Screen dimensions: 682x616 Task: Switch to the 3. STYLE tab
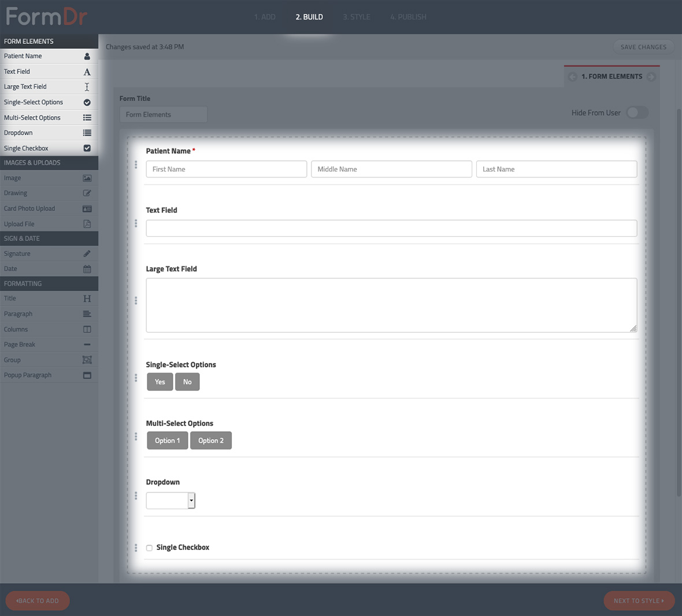[357, 17]
